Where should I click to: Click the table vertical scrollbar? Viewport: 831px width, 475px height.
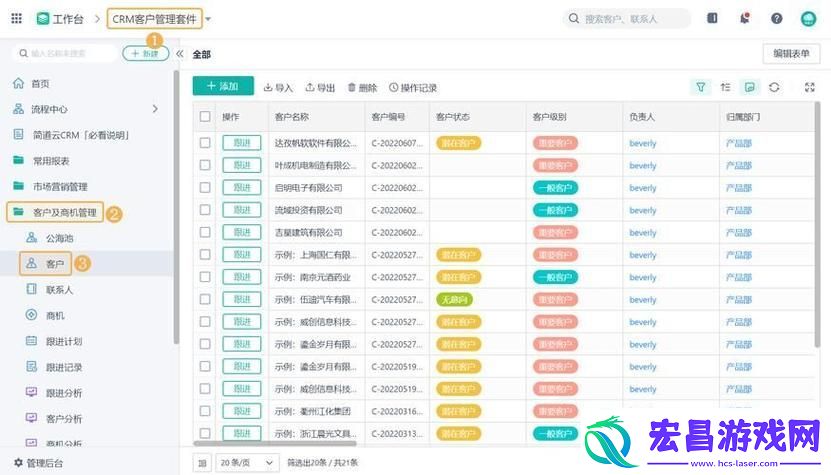pos(817,225)
